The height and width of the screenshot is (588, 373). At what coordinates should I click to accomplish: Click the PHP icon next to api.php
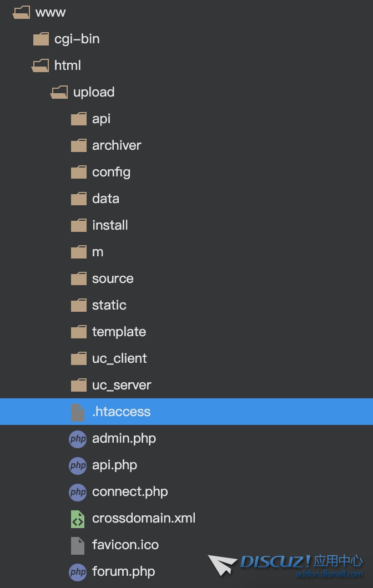click(78, 465)
